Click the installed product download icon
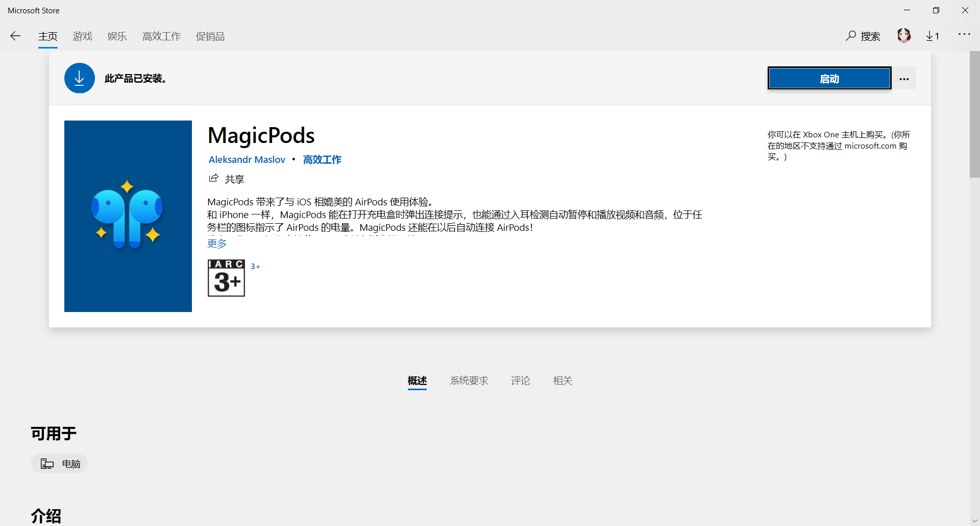The height and width of the screenshot is (526, 980). [79, 78]
